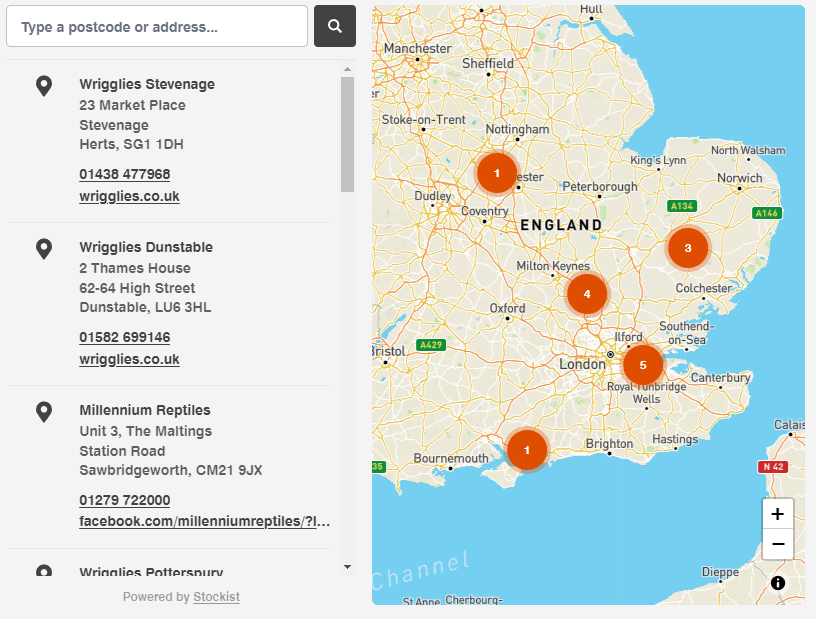816x619 pixels.
Task: Zoom out the map with minus button
Action: 777,544
